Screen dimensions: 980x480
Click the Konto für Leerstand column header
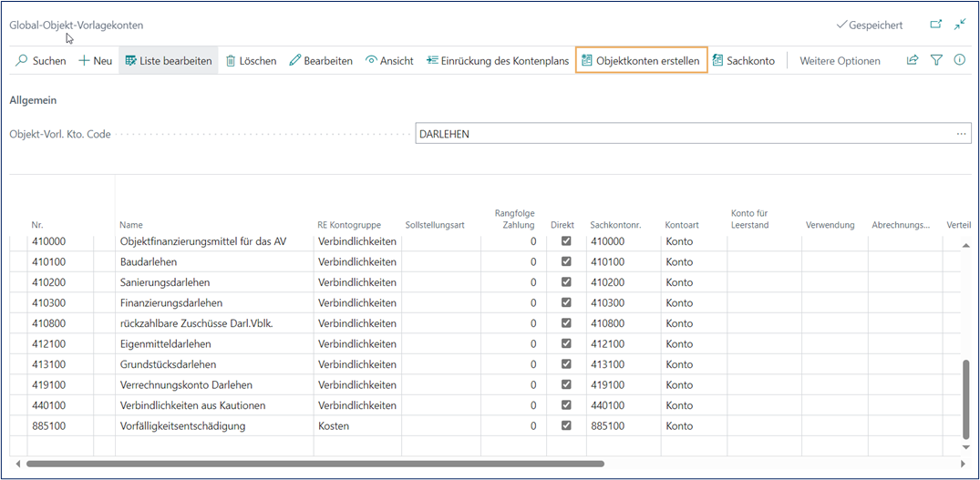click(749, 220)
